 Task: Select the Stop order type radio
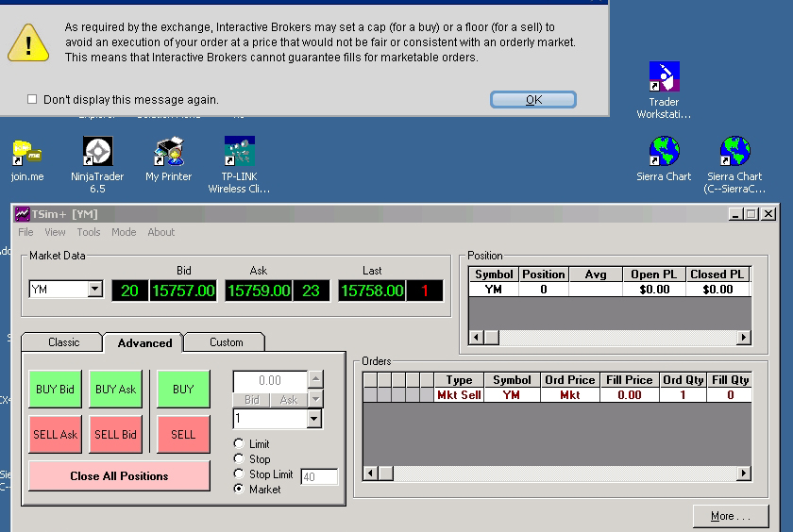pos(239,458)
